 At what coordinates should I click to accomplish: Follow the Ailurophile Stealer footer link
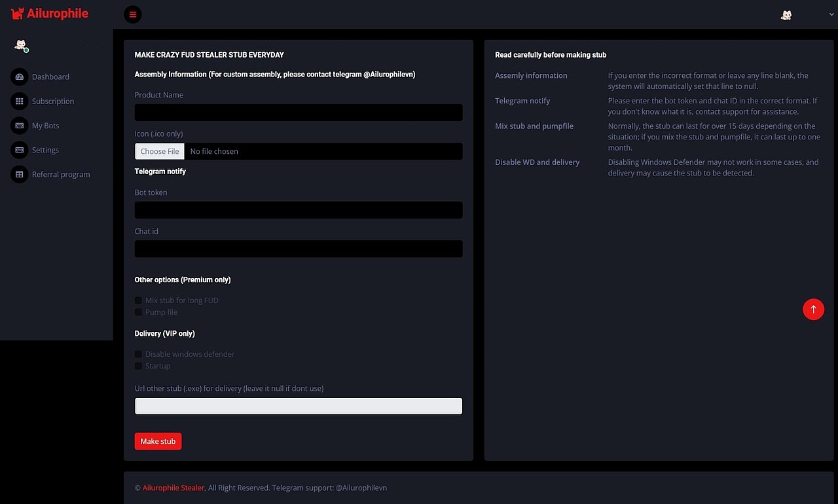(173, 488)
